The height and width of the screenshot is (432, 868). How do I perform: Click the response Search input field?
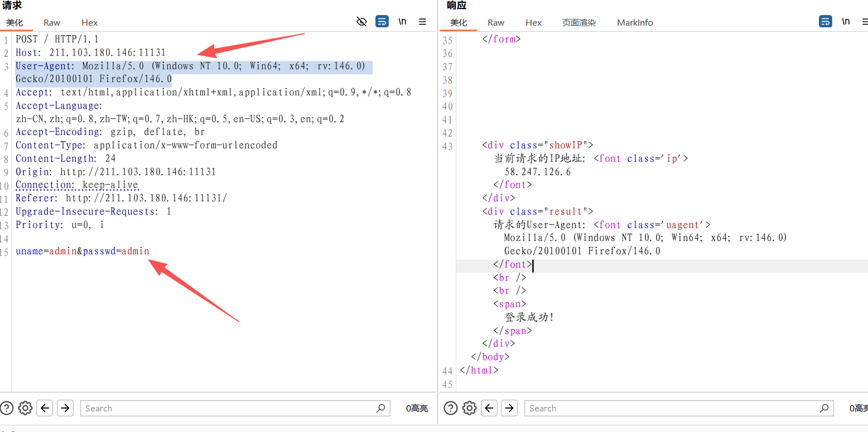672,408
